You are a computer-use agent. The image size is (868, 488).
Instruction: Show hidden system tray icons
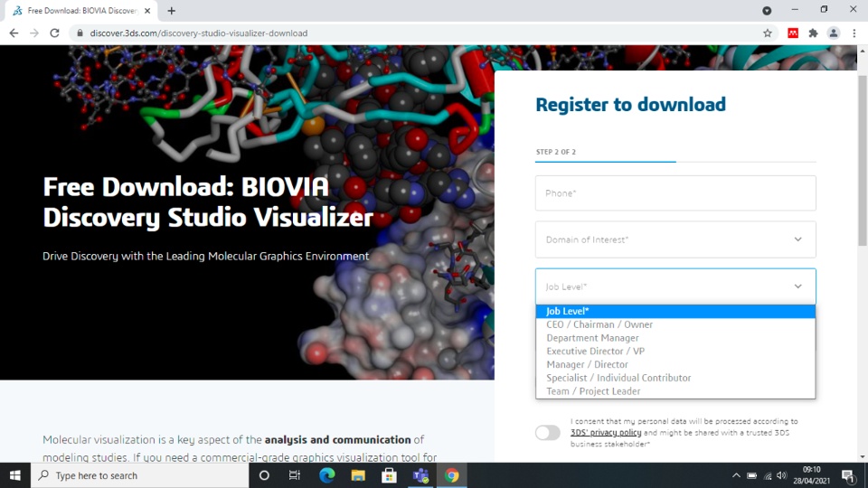736,475
